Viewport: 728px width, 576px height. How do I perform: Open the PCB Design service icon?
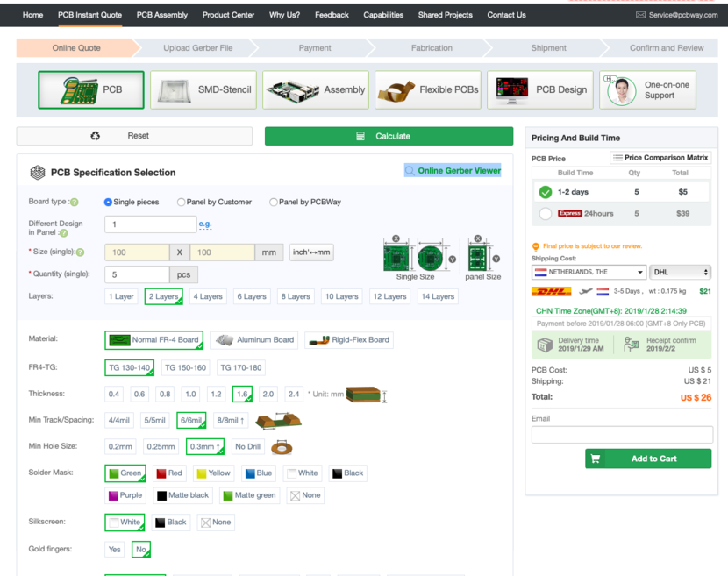point(511,89)
